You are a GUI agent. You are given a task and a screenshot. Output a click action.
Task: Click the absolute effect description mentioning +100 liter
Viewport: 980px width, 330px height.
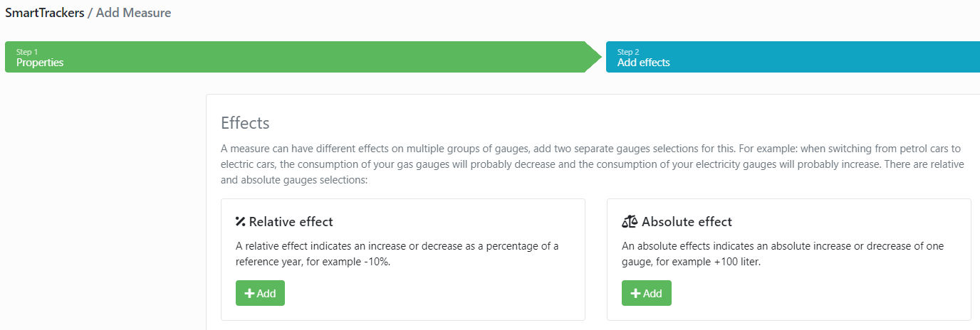click(x=783, y=254)
